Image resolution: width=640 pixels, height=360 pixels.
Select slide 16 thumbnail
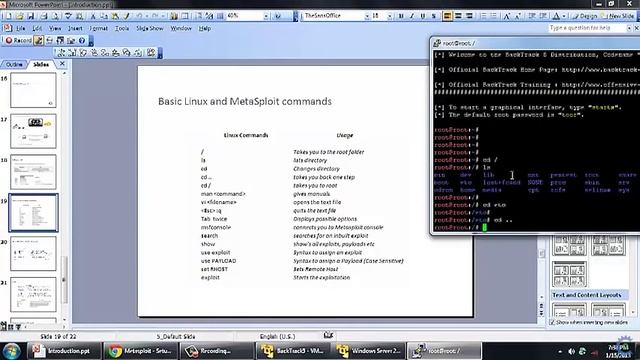(33, 90)
